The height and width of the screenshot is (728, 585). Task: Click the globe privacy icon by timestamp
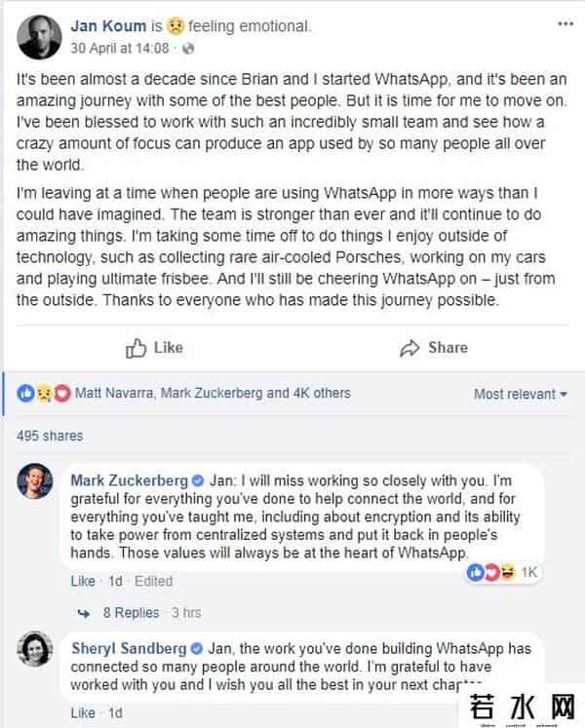(187, 47)
